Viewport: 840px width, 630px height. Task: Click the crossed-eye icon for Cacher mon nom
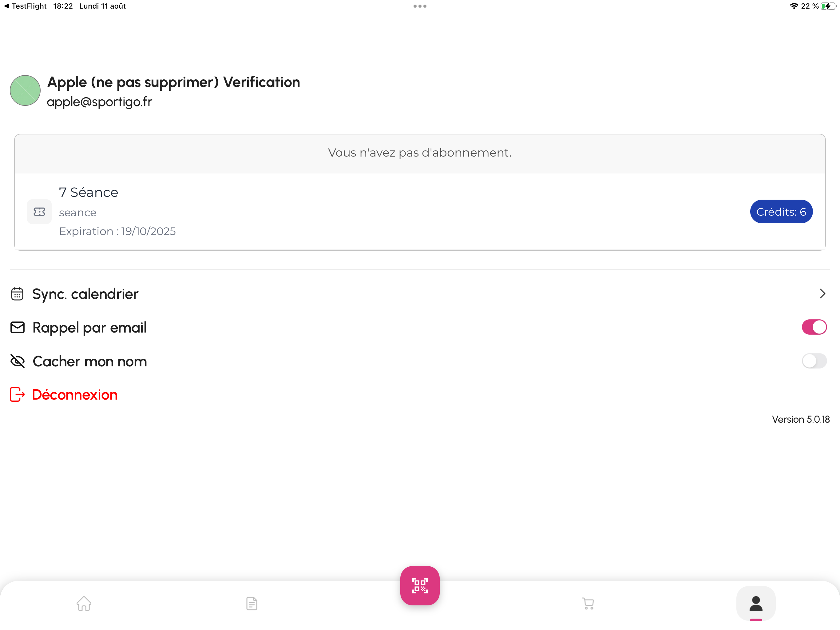[18, 361]
